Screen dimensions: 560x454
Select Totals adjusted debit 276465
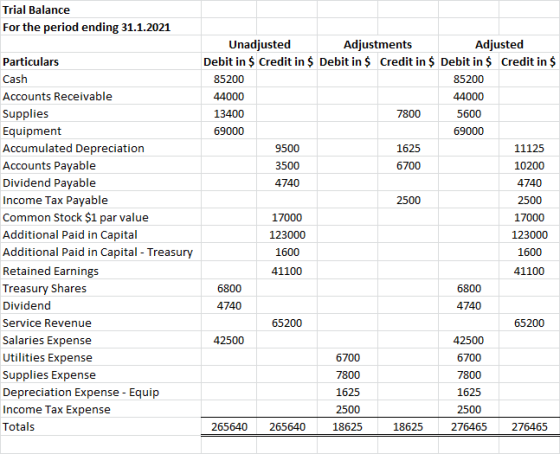[x=469, y=427]
